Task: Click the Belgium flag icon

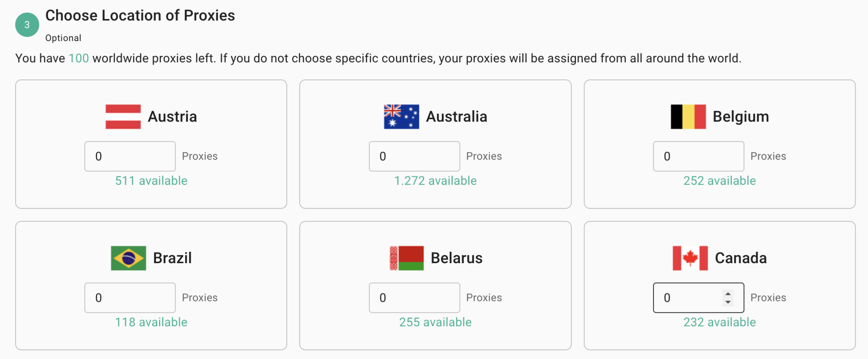Action: (688, 117)
